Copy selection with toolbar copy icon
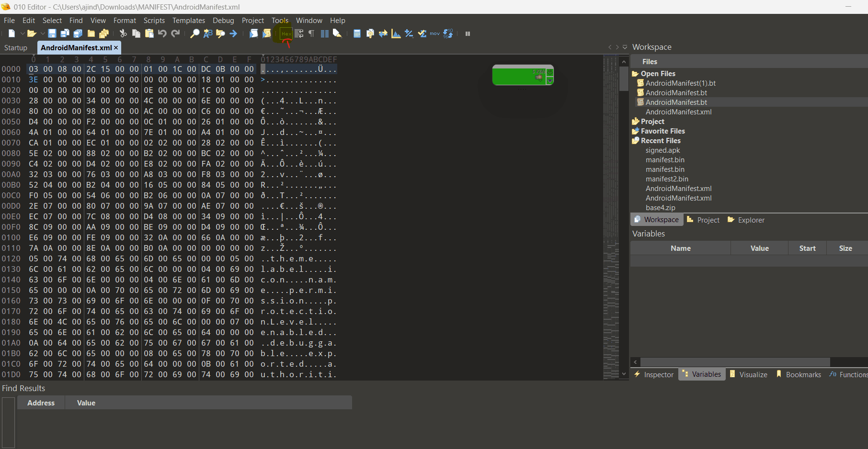 pos(136,34)
